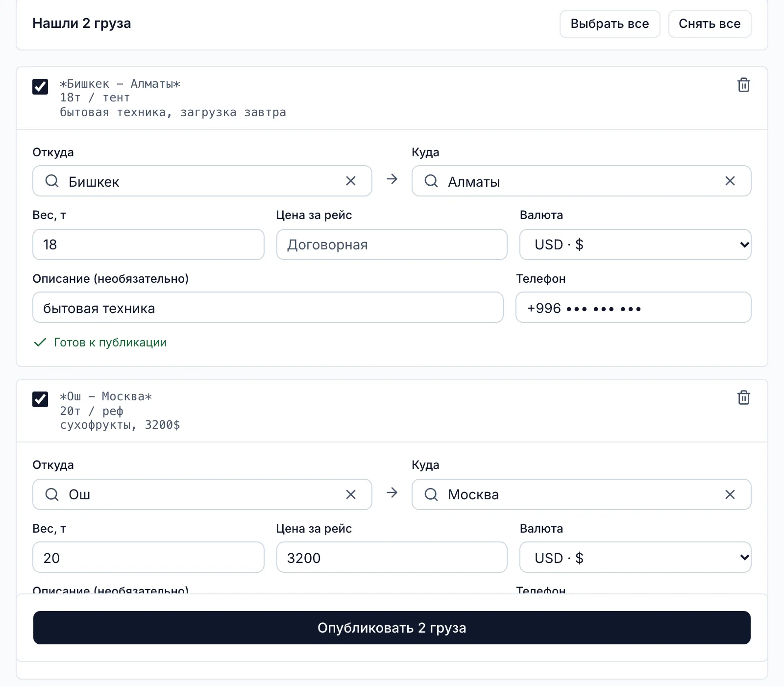Click search icon in Москва field
This screenshot has height=686, width=784.
click(431, 494)
